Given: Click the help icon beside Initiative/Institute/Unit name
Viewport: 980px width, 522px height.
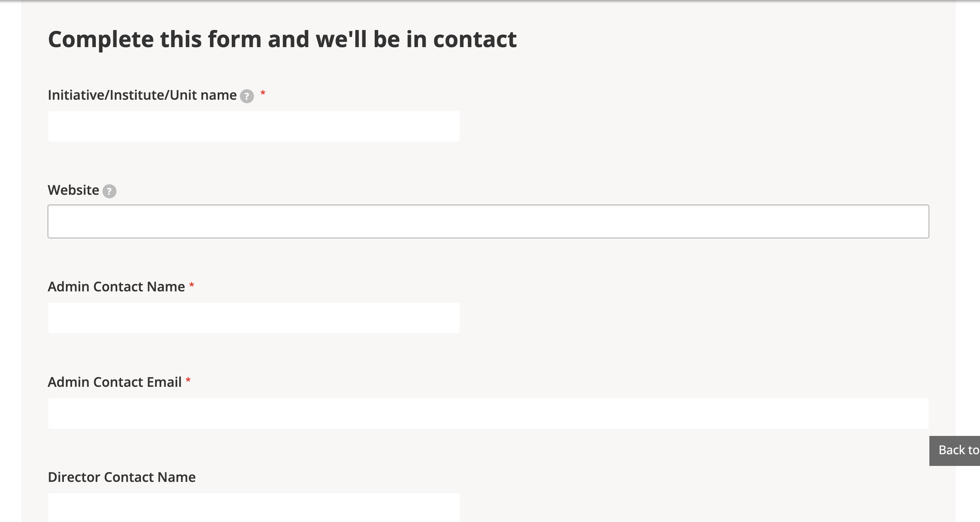Looking at the screenshot, I should click(x=247, y=96).
